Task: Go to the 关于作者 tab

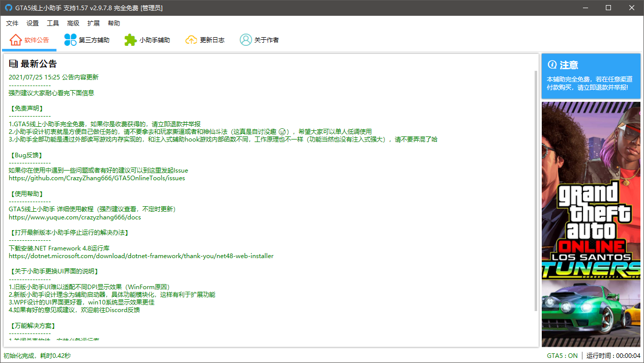Action: [x=259, y=40]
